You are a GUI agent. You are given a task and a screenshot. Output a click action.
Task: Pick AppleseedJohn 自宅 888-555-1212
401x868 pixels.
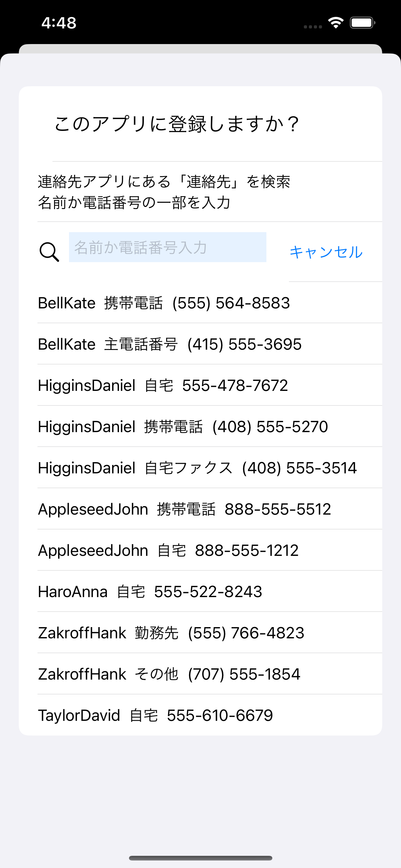point(168,550)
